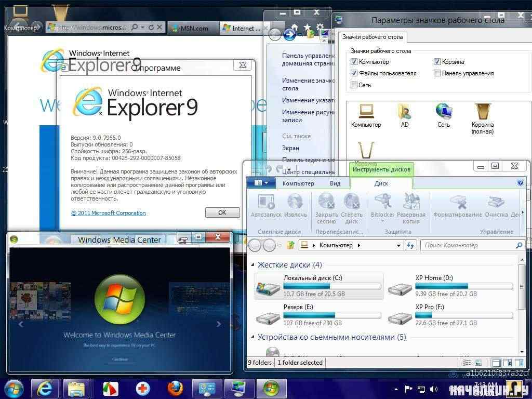Refresh the Explorer address bar location
Image resolution: width=532 pixels, height=399 pixels.
coord(410,245)
